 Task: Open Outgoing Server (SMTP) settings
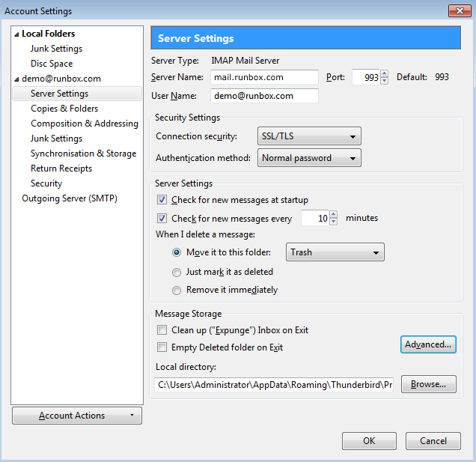click(69, 198)
